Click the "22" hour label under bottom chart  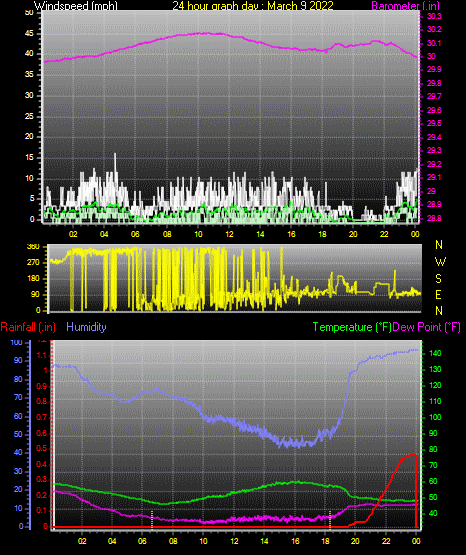click(x=386, y=541)
